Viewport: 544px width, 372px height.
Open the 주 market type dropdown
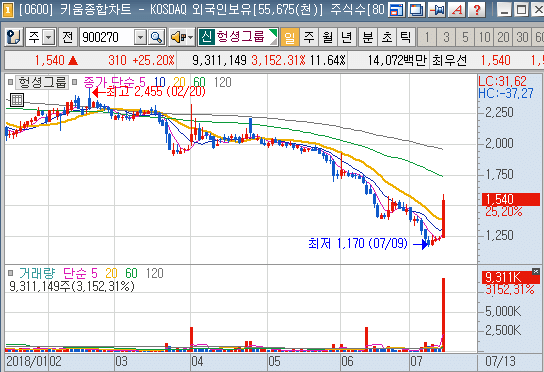point(49,37)
